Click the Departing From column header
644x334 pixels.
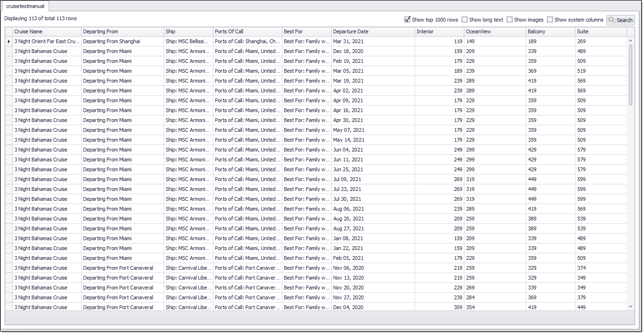(122, 31)
